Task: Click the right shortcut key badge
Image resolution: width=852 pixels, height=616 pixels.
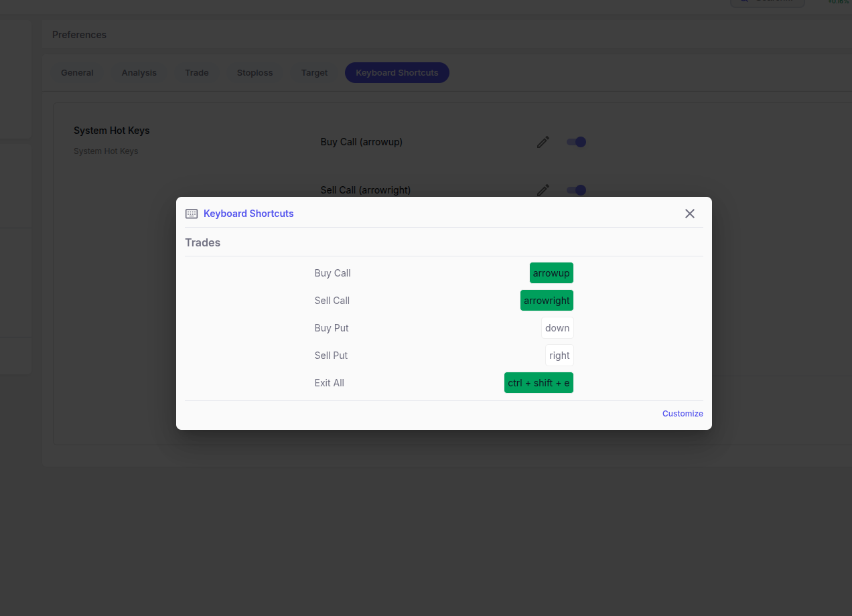Action: [x=559, y=356]
